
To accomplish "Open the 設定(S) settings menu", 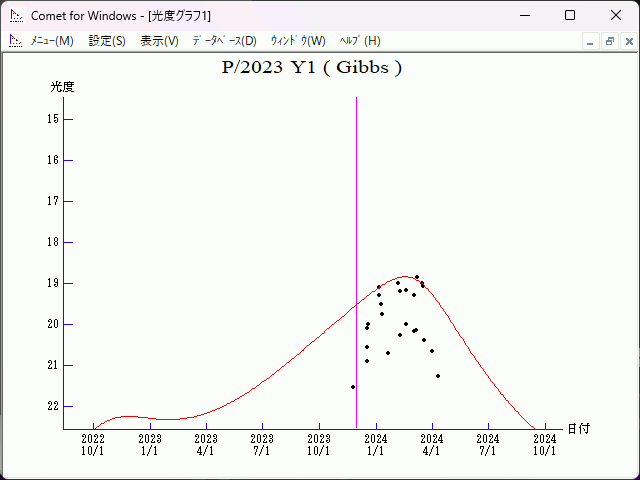I will click(x=107, y=41).
